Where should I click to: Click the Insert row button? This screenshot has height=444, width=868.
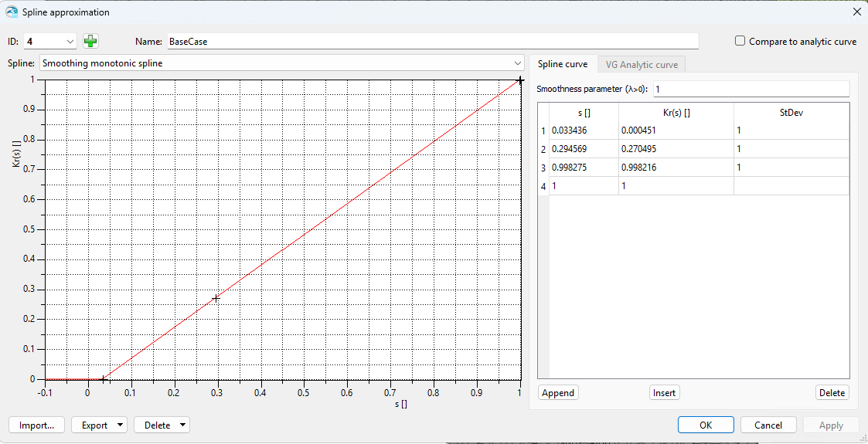click(x=664, y=392)
